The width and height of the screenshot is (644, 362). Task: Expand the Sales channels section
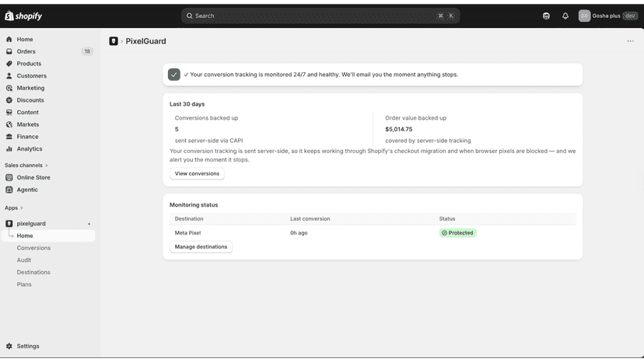26,165
